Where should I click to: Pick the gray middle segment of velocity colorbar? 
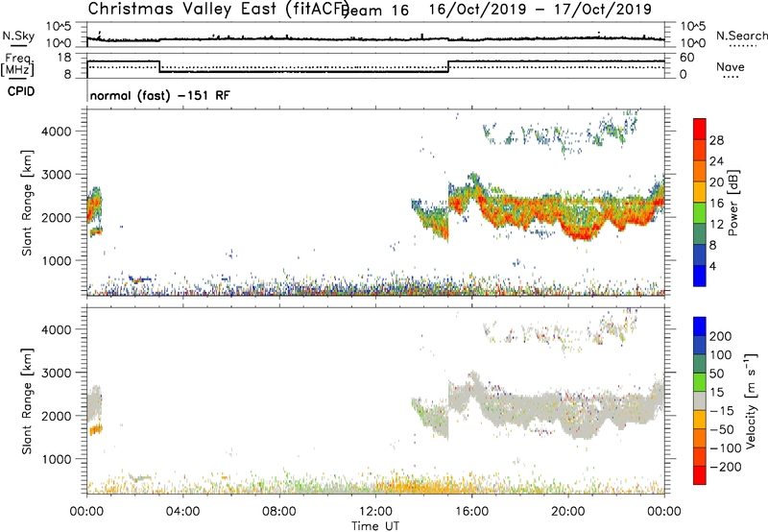pyautogui.click(x=700, y=400)
